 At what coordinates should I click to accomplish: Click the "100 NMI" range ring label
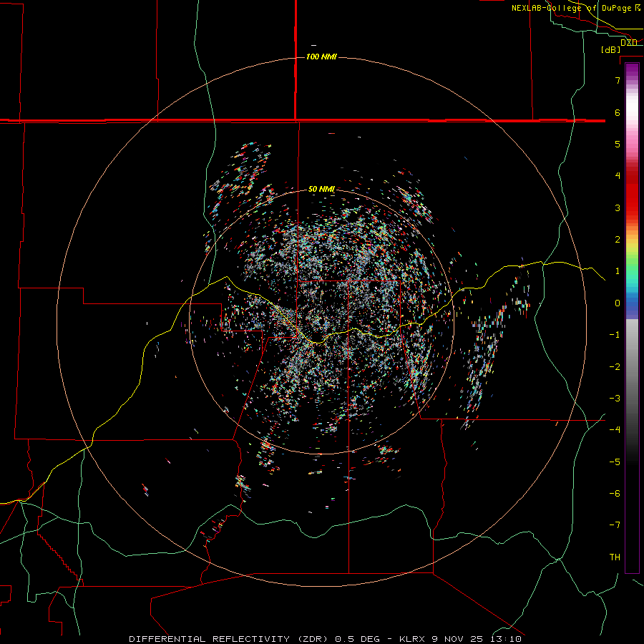(321, 57)
